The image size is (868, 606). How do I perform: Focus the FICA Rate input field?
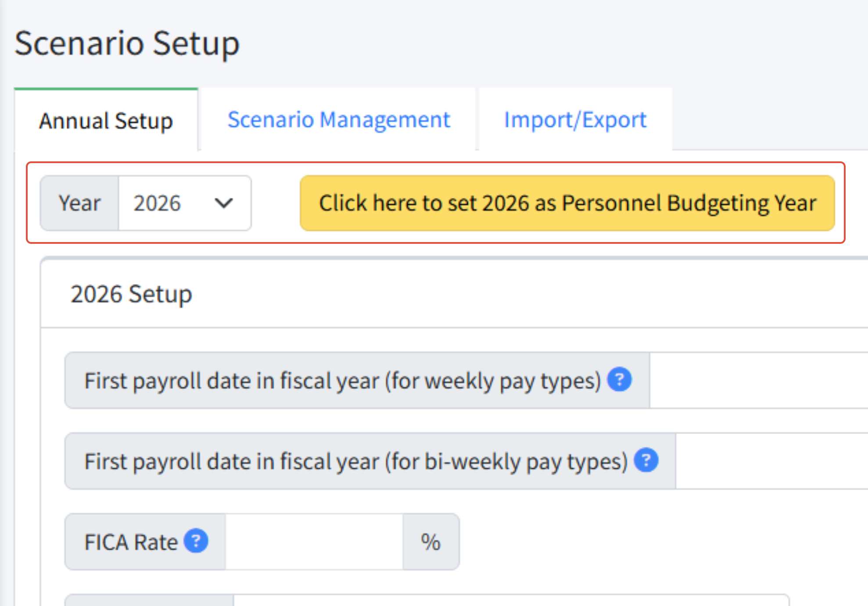click(314, 542)
